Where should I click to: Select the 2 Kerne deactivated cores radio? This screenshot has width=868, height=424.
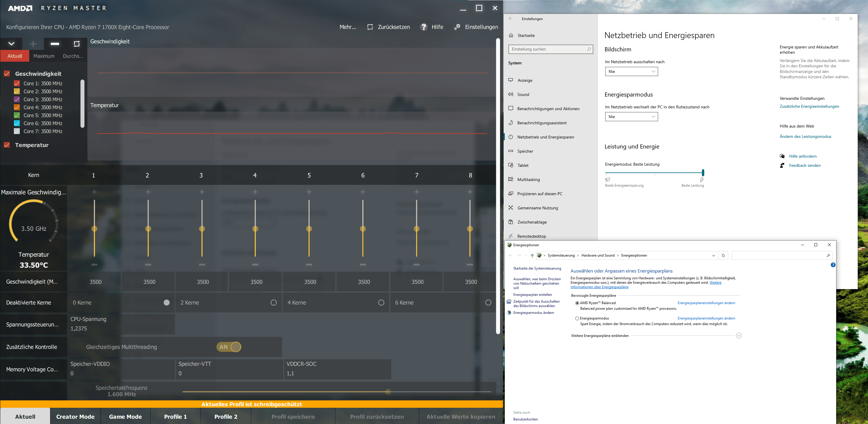coord(273,303)
